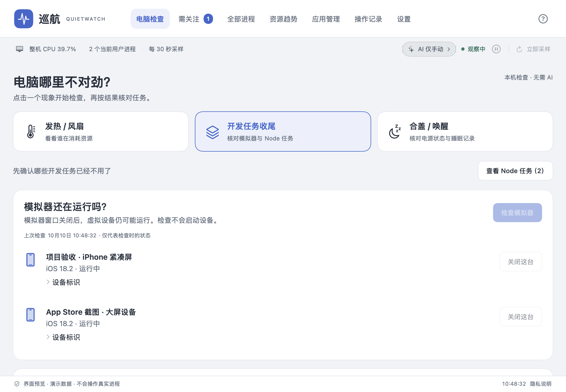Click the monitor icon beside 整机 CPU

19,49
